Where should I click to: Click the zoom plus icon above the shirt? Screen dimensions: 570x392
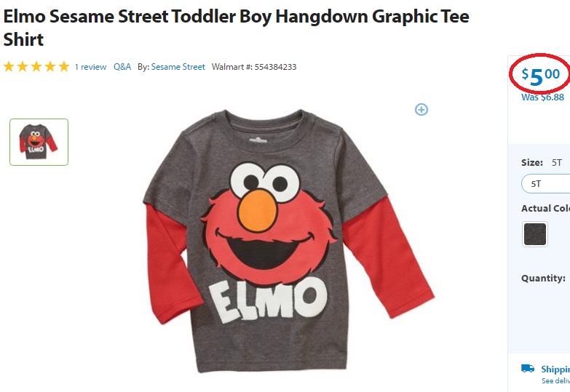pos(421,109)
